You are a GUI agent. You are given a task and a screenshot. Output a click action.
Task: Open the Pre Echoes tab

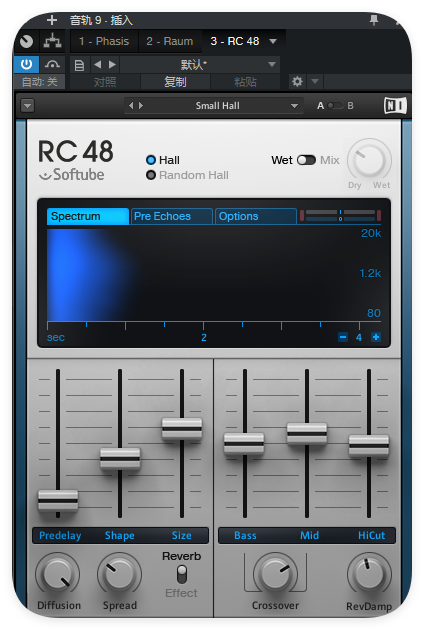(172, 216)
